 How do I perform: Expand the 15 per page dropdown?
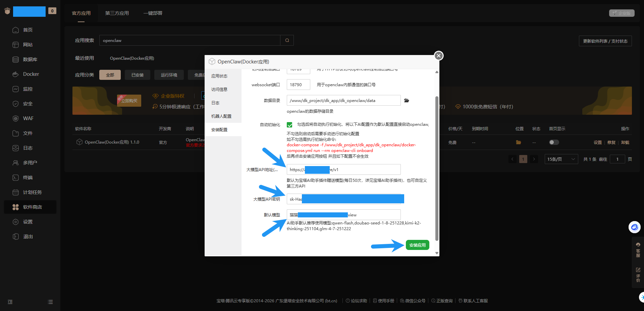(x=561, y=159)
